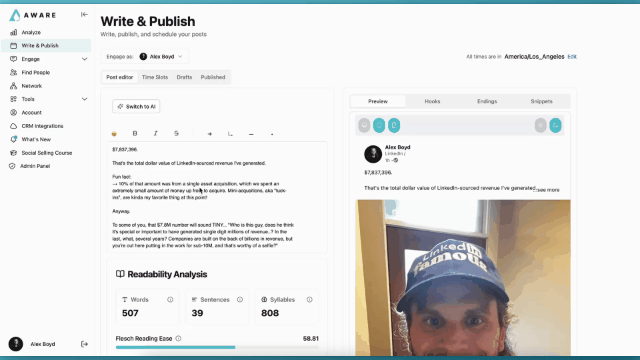640x360 pixels.
Task: Click the Flesch Reading Ease progress bar
Action: (x=217, y=347)
